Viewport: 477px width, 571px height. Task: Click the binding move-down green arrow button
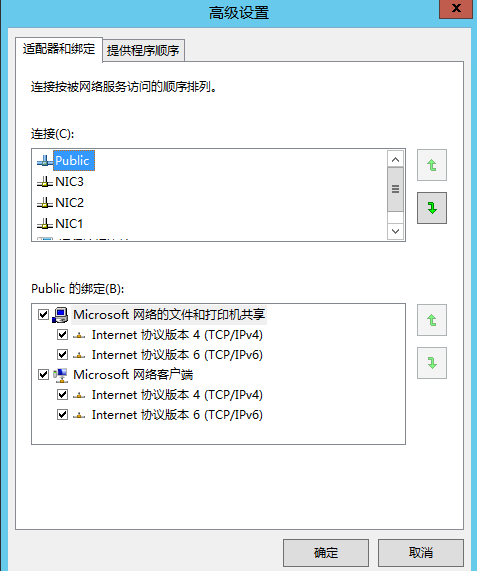[x=431, y=363]
